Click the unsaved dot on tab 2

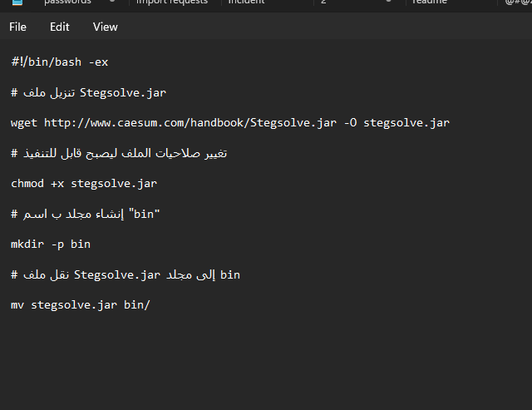click(x=388, y=1)
